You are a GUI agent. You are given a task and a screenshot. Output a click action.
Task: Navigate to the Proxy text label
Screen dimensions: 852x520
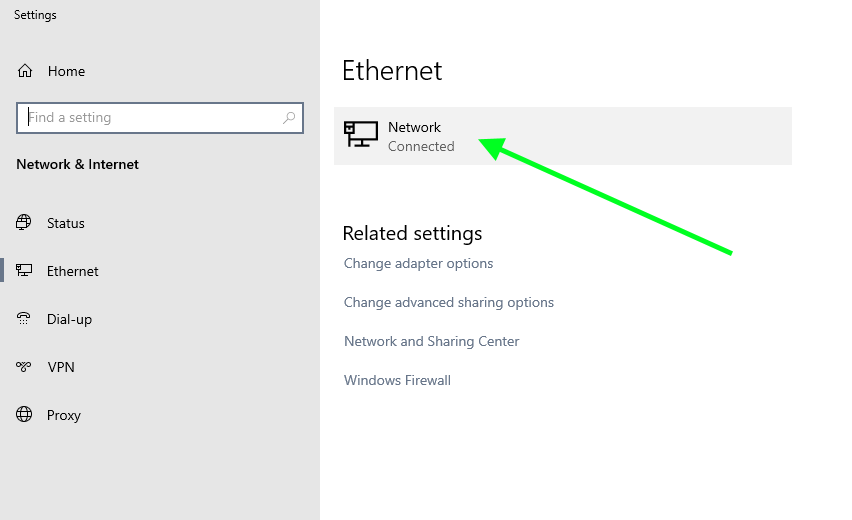click(64, 416)
